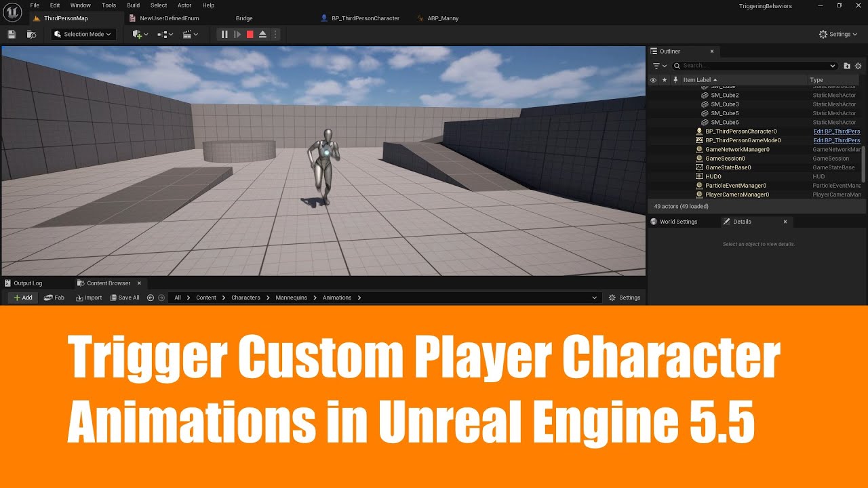The width and height of the screenshot is (868, 488).
Task: Open the Select menu
Action: tap(159, 5)
